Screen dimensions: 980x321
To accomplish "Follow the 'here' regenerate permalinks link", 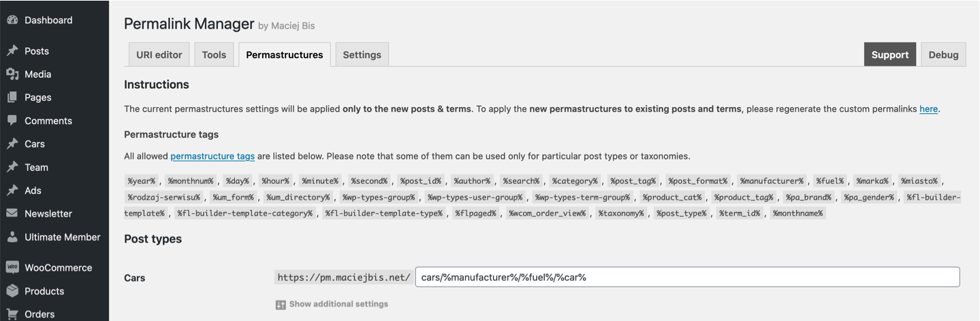I will coord(928,109).
